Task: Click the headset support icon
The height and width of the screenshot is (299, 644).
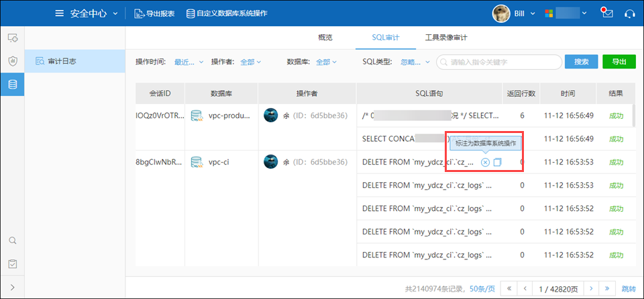Action: point(629,13)
